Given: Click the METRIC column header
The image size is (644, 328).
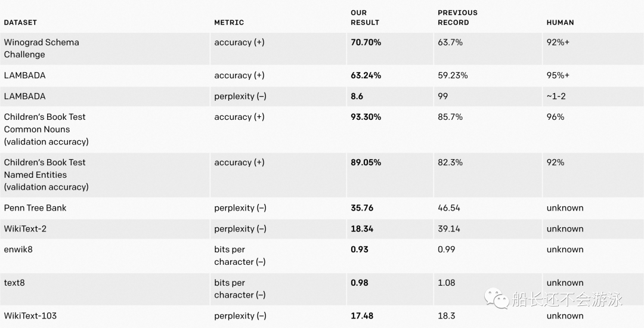Looking at the screenshot, I should tap(229, 23).
